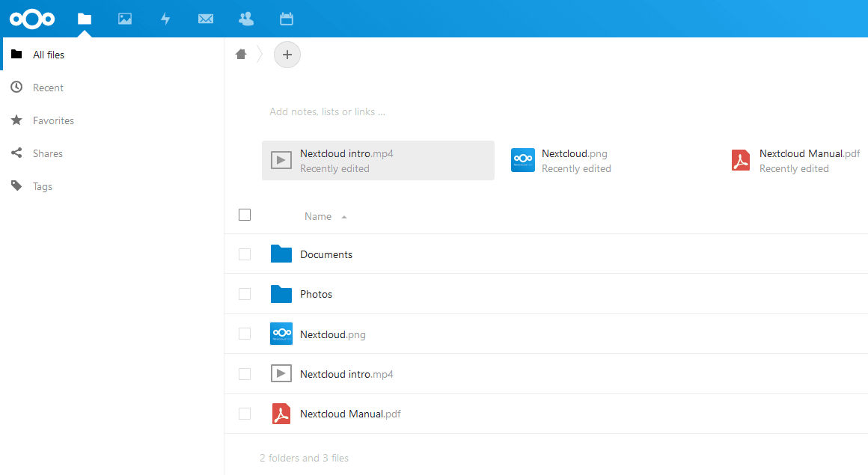The image size is (868, 475).
Task: Open the Shares section in sidebar
Action: pyautogui.click(x=46, y=153)
